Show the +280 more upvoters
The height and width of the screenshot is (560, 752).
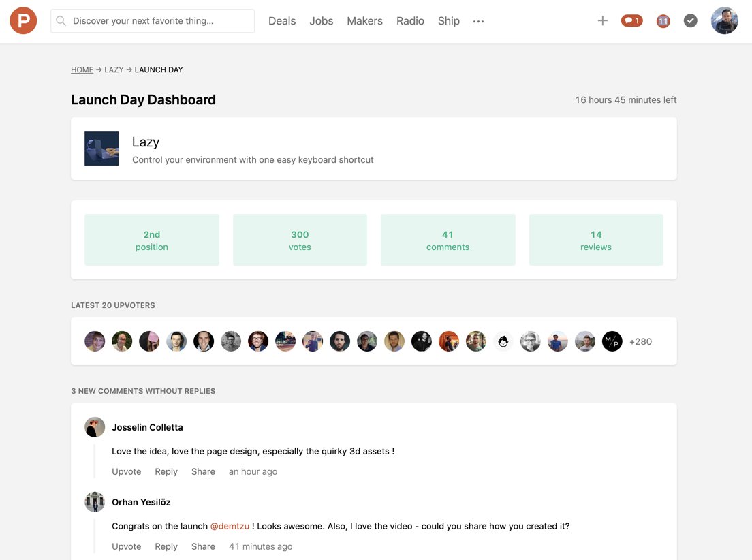pos(640,342)
